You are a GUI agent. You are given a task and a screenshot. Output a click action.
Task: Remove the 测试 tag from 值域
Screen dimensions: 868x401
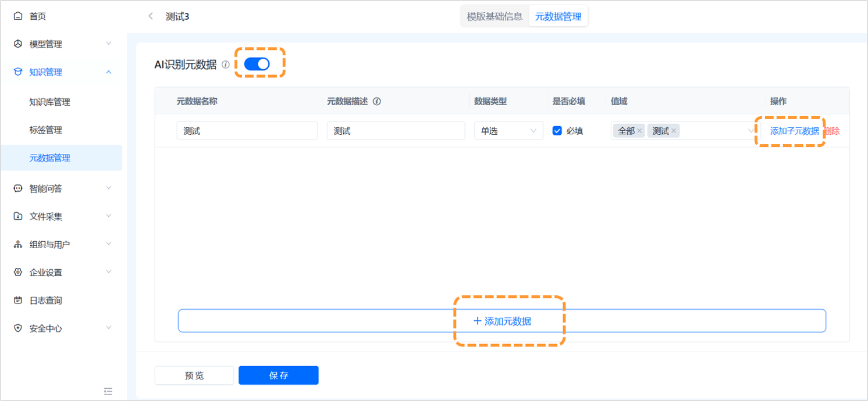click(674, 131)
